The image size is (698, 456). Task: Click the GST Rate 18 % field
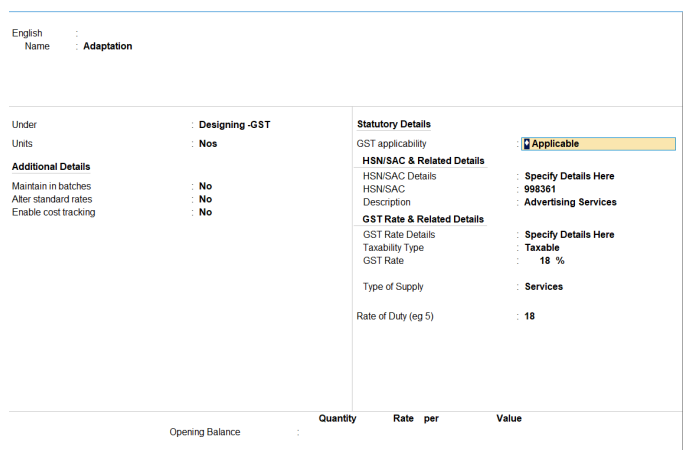point(551,261)
